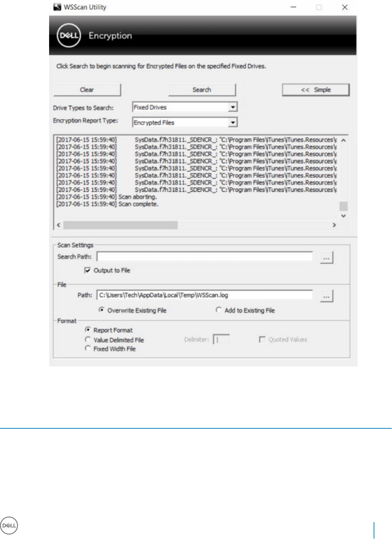Viewport: 392px width, 539px height.
Task: Open the Encryption Report Type dropdown
Action: (233, 123)
